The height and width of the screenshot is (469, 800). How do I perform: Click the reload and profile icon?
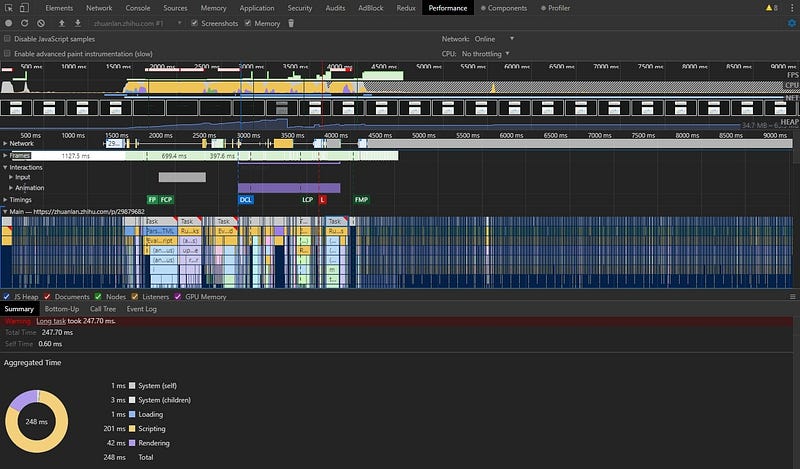click(x=24, y=23)
